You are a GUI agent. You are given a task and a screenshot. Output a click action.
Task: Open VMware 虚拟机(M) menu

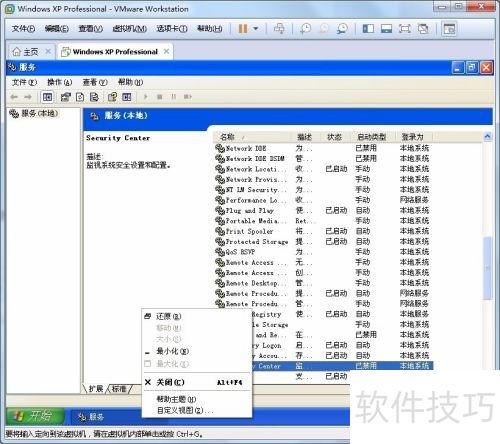[130, 29]
